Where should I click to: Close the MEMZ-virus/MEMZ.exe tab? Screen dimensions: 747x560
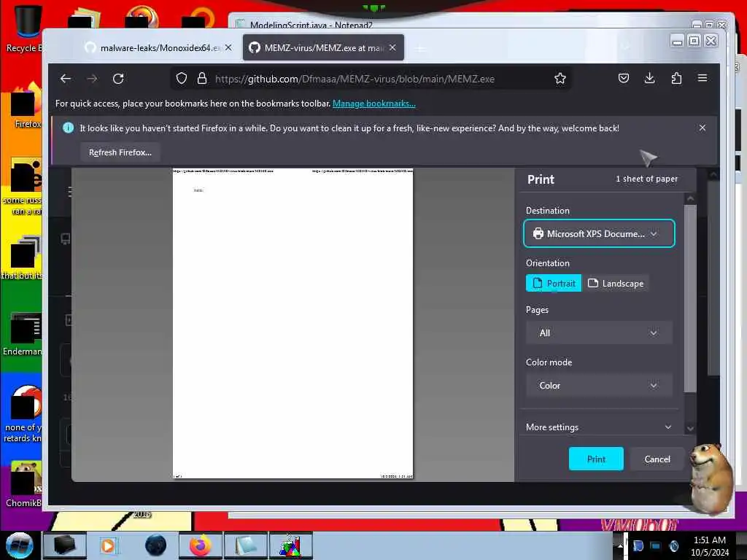(392, 47)
